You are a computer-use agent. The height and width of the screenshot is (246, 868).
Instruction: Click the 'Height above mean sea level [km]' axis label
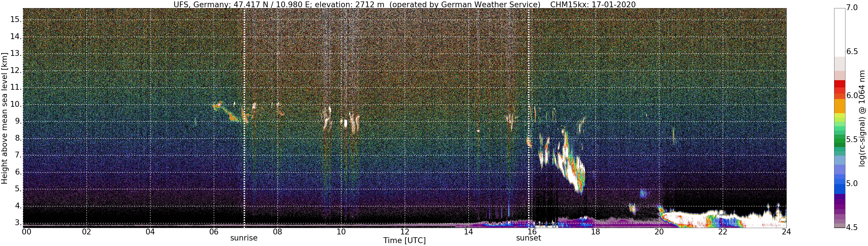coord(4,118)
